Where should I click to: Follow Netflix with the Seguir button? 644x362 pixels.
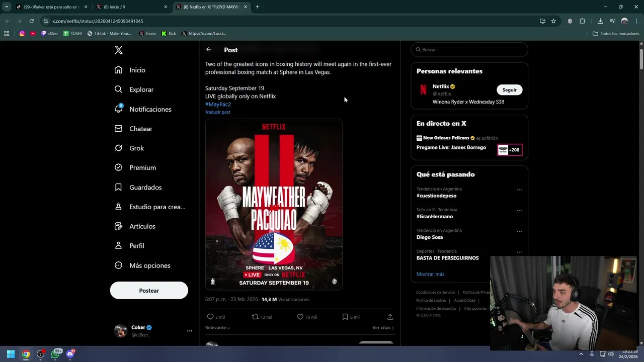tap(509, 90)
